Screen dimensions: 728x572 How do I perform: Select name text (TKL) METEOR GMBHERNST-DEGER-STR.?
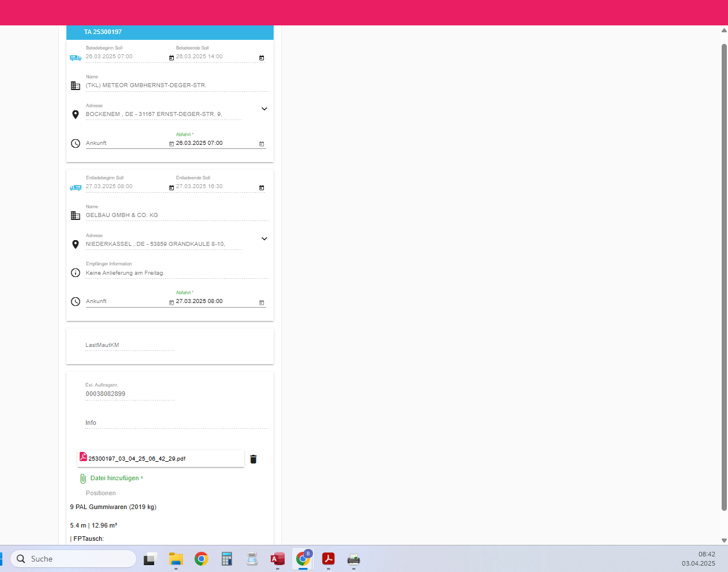pyautogui.click(x=146, y=85)
